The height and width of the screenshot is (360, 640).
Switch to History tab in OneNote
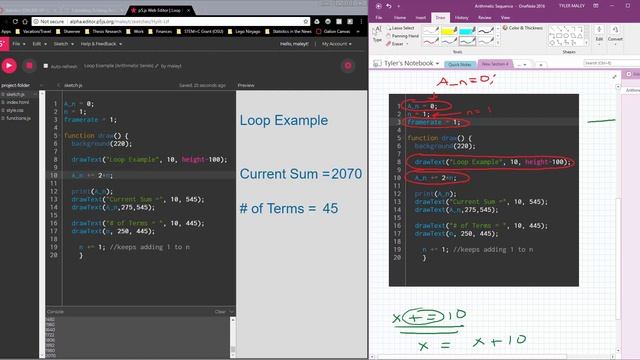pyautogui.click(x=461, y=18)
